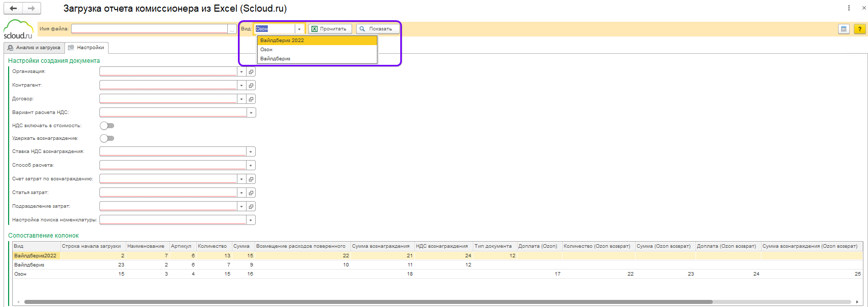Click the Прочитать button
The image size is (868, 307).
330,29
